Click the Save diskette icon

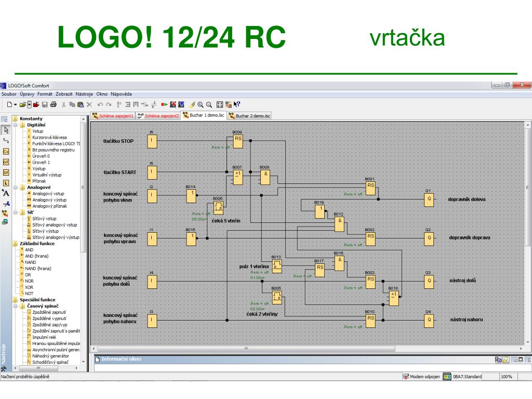[45, 104]
